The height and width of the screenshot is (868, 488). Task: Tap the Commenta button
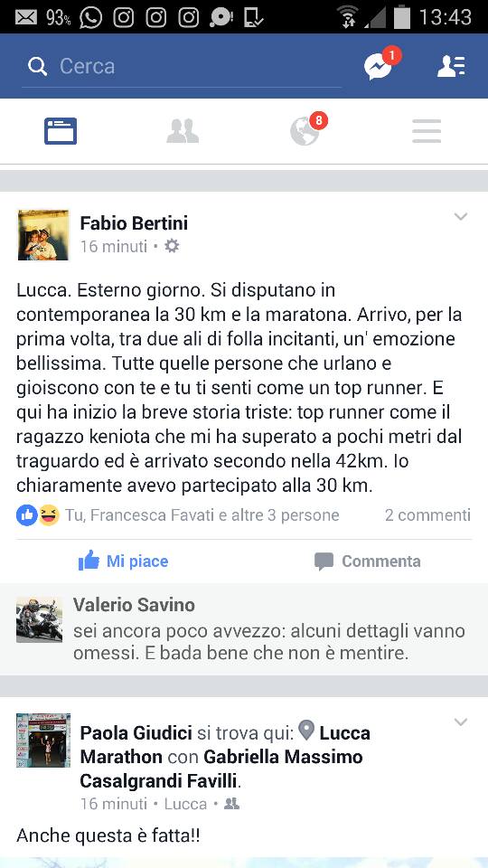[368, 561]
